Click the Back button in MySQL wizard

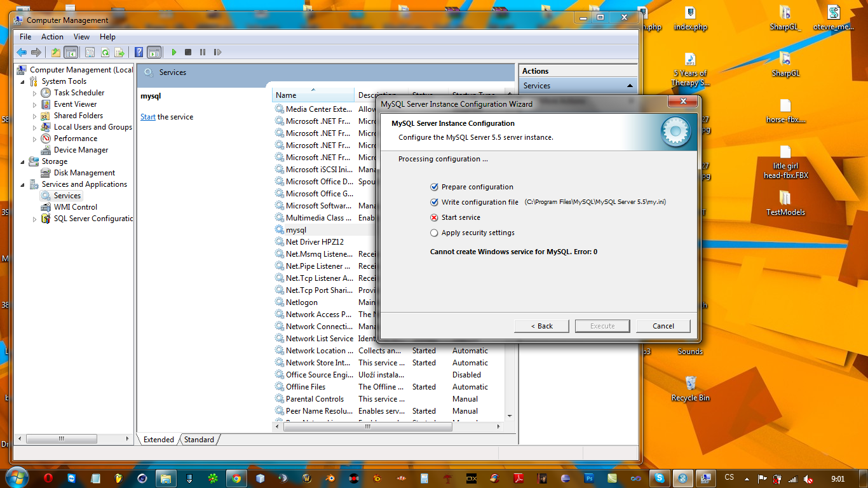tap(542, 326)
